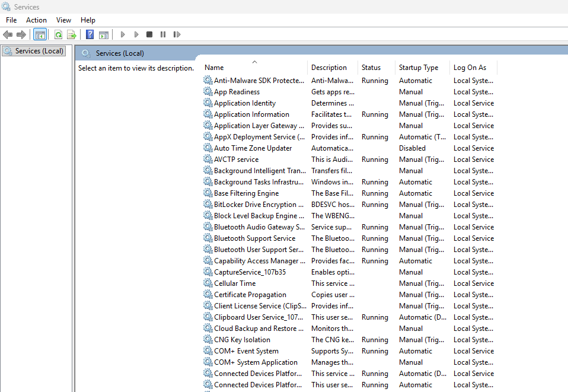Click the Back arrow toolbar icon
Viewport: 568px width, 392px height.
[x=8, y=35]
